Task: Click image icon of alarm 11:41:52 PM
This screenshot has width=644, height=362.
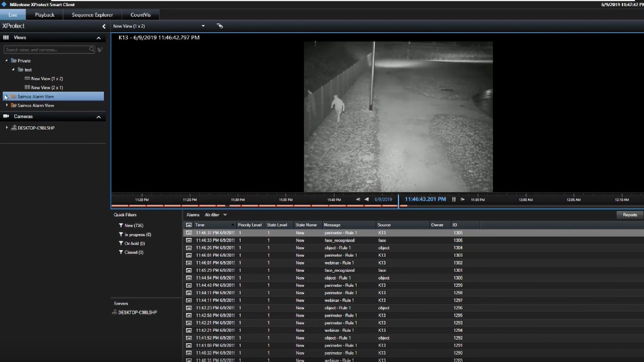Action: 189,338
